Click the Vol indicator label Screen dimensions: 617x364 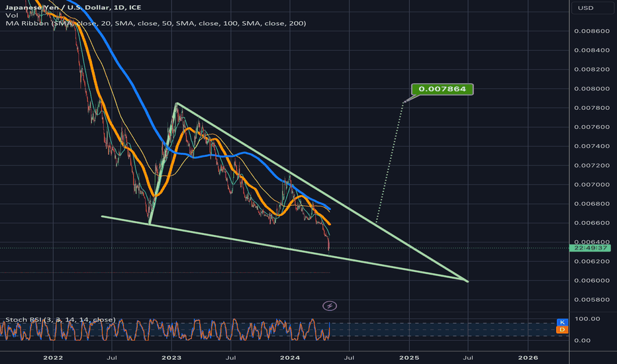(x=12, y=15)
